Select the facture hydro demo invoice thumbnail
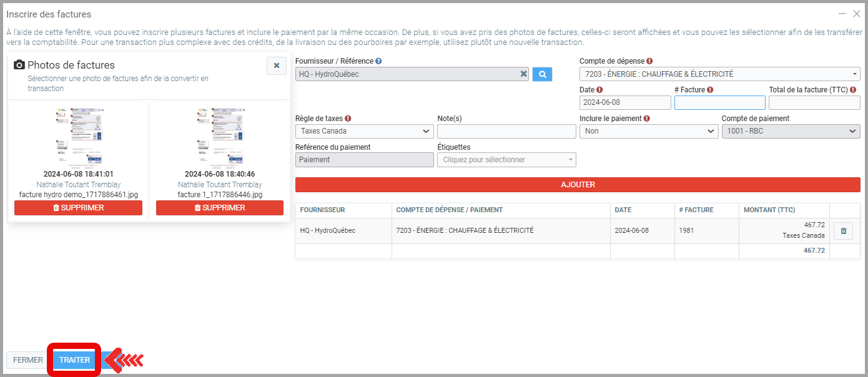The height and width of the screenshot is (377, 868). (78, 135)
